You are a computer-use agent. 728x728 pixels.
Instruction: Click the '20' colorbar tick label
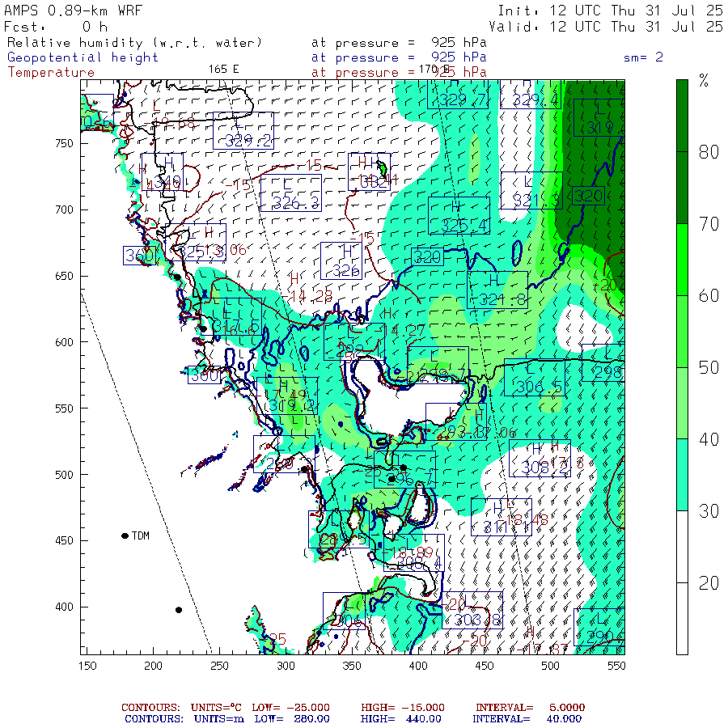point(709,583)
